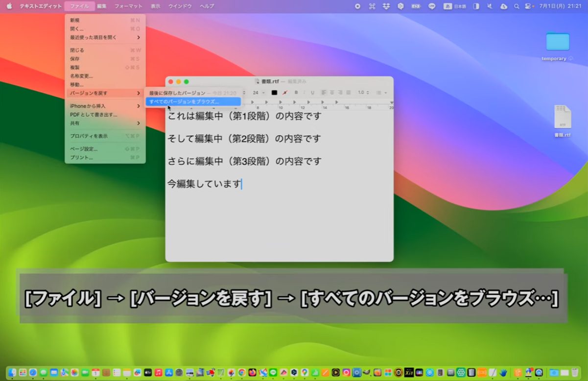Screen dimensions: 588x381
Task: Center align text in TextEdit toolbar
Action: [332, 93]
